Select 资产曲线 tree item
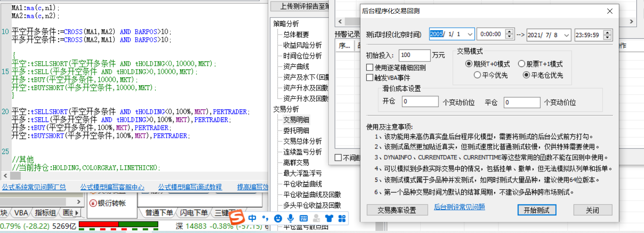The width and height of the screenshot is (644, 233). [296, 67]
